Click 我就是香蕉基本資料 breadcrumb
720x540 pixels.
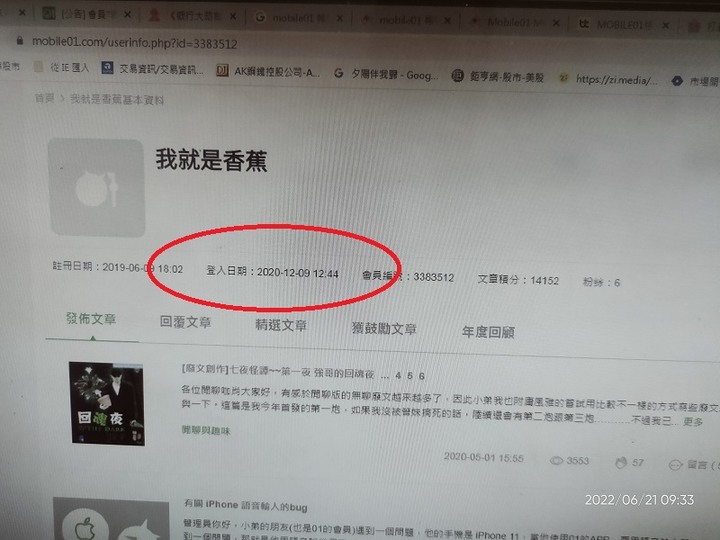coord(117,99)
